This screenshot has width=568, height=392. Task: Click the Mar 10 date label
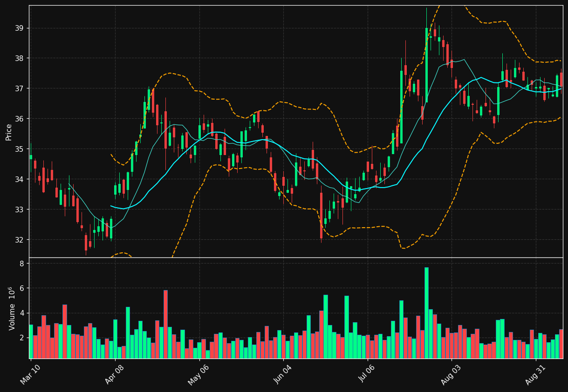click(x=30, y=374)
